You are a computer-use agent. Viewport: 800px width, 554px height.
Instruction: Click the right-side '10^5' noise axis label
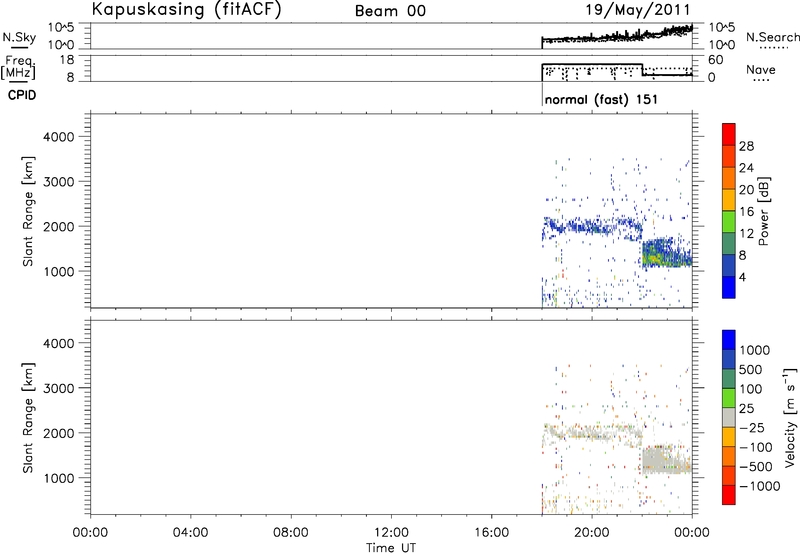coord(721,28)
